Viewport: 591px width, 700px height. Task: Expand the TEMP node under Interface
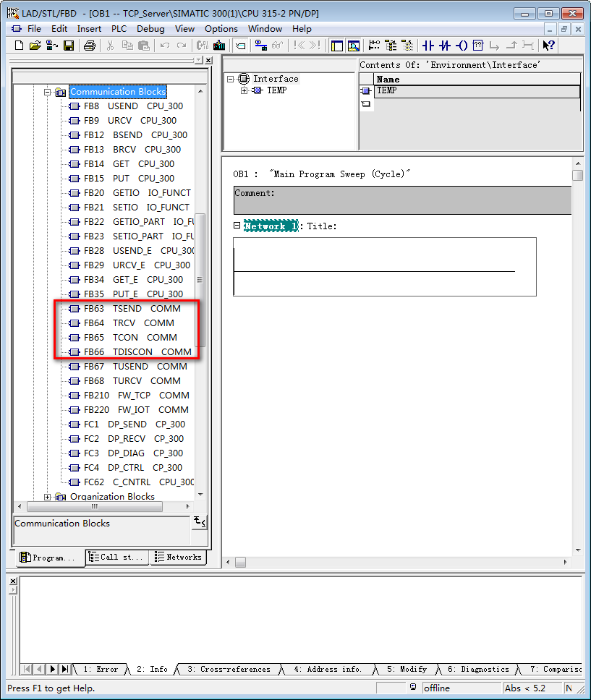pos(244,90)
